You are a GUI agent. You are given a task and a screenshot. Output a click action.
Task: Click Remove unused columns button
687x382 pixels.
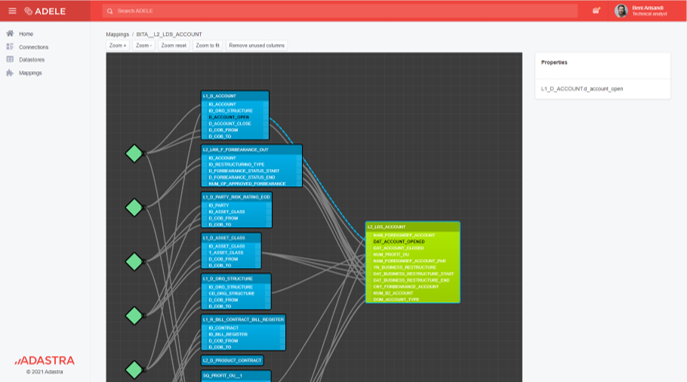[257, 46]
